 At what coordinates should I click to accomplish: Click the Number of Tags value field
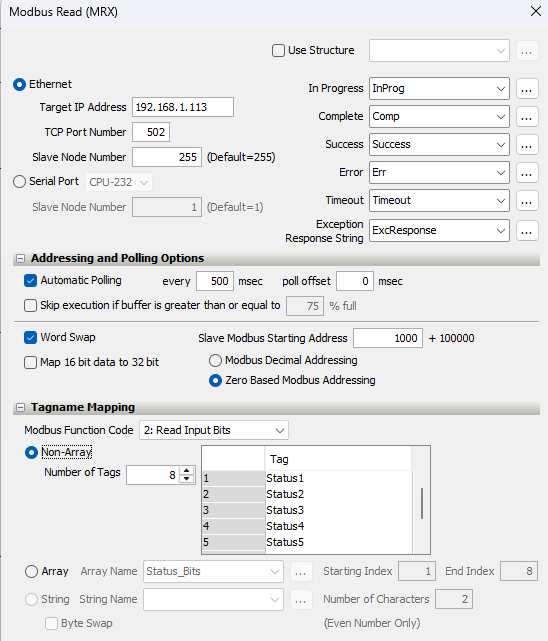click(x=153, y=475)
